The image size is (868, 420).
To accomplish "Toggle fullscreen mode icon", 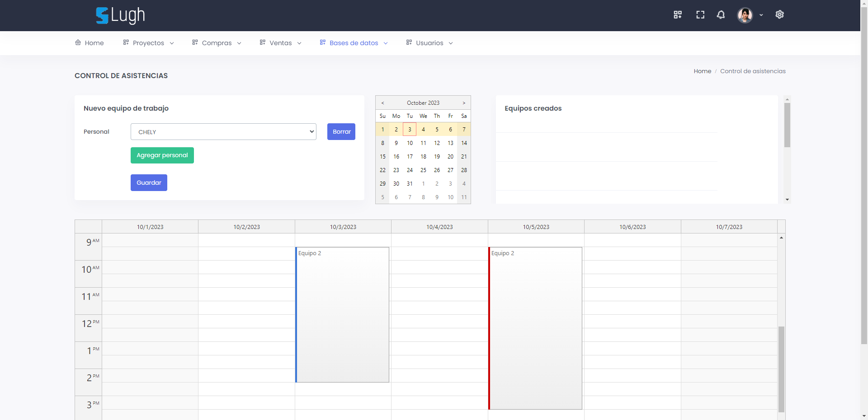I will 700,15.
